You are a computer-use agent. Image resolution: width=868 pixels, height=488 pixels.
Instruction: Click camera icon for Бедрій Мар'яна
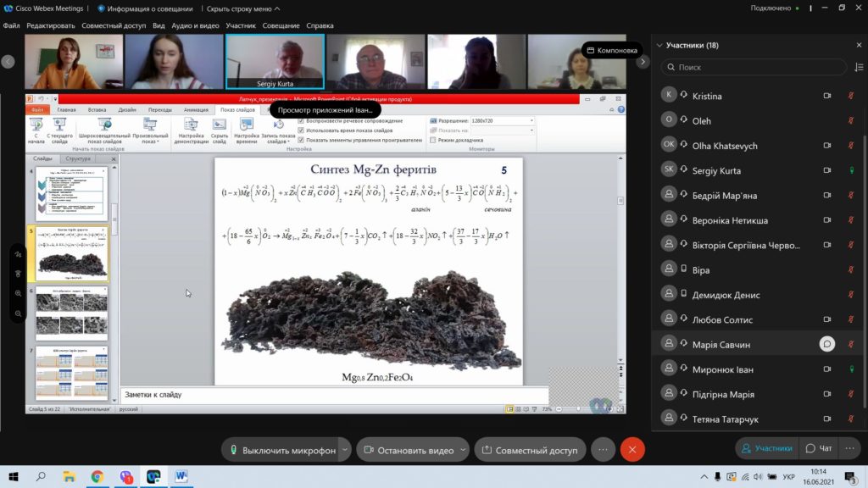(826, 196)
